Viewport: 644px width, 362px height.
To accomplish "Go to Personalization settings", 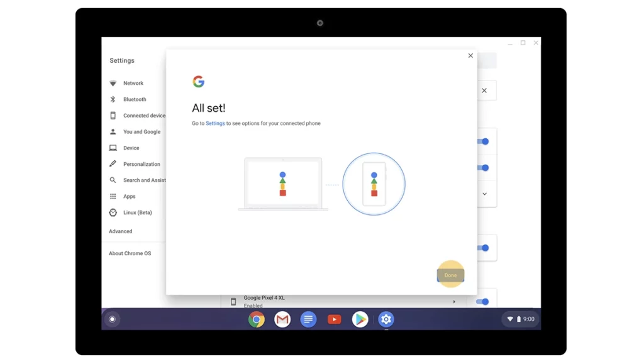I will point(142,164).
